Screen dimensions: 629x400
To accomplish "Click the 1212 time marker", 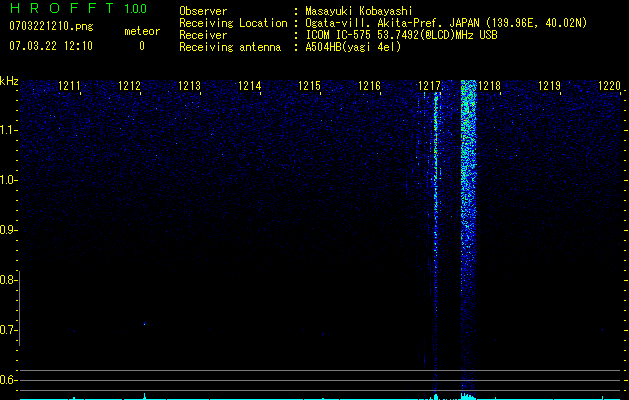I will point(129,86).
